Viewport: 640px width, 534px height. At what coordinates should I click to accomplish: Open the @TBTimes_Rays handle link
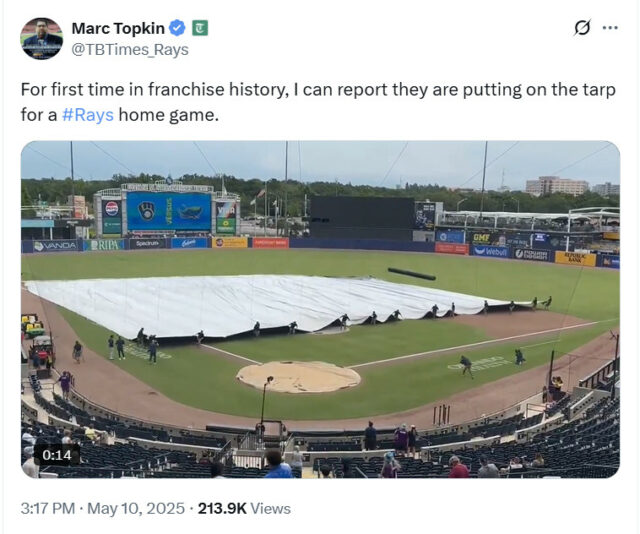pos(130,50)
